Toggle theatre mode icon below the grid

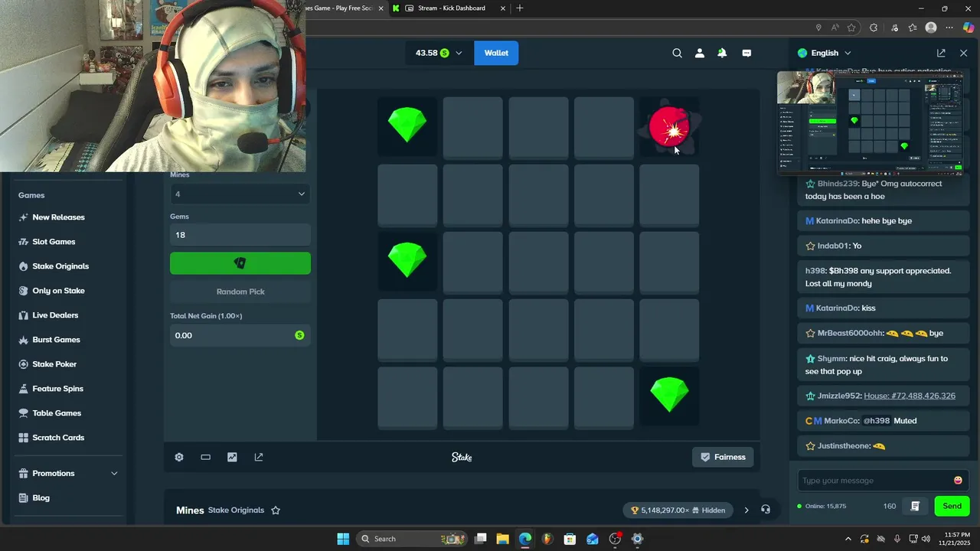click(x=205, y=457)
